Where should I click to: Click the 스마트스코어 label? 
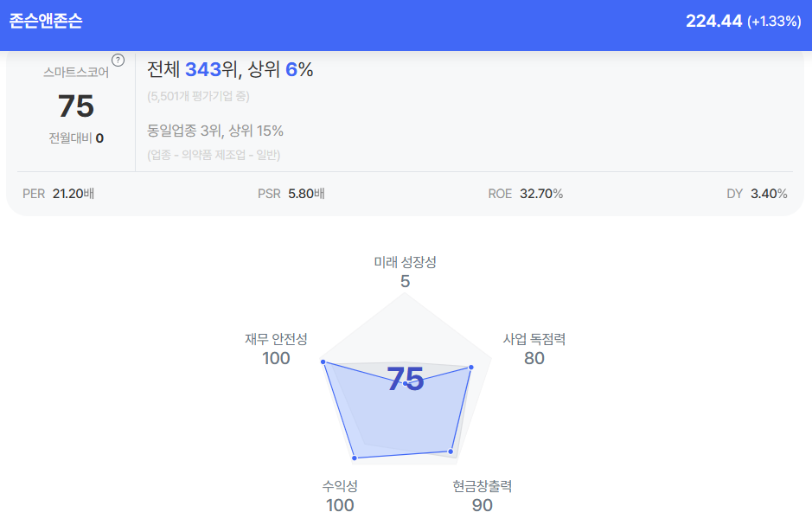coord(76,73)
